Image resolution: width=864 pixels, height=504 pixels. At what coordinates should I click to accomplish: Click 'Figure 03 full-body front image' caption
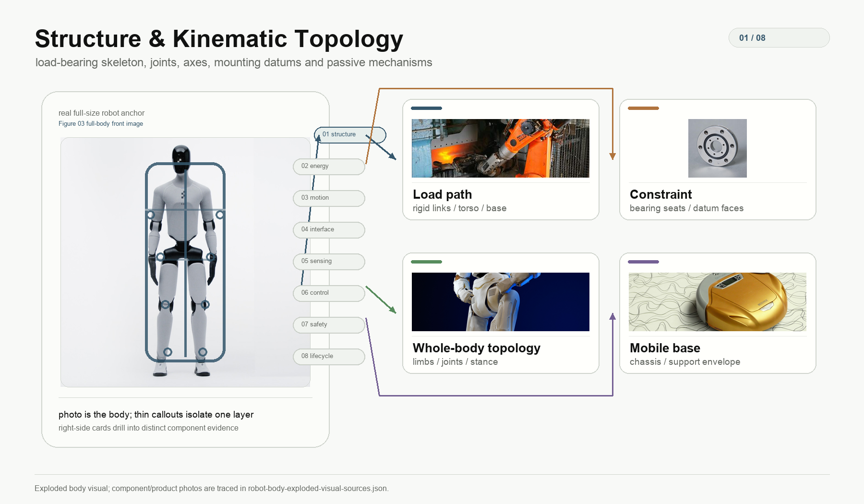(101, 124)
